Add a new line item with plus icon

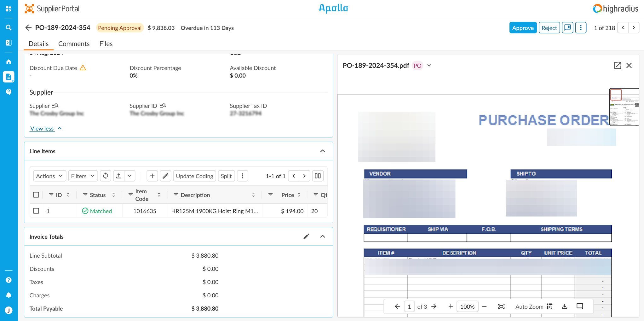coord(152,176)
